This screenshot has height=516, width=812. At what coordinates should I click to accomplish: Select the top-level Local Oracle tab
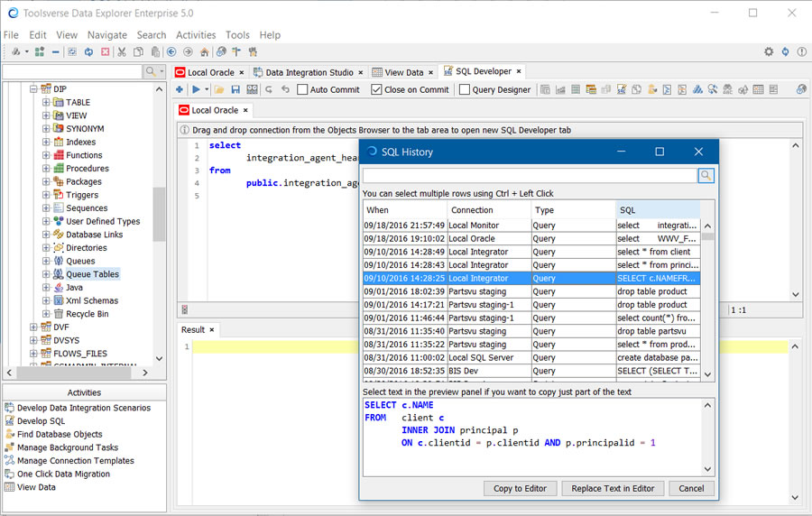pos(210,72)
